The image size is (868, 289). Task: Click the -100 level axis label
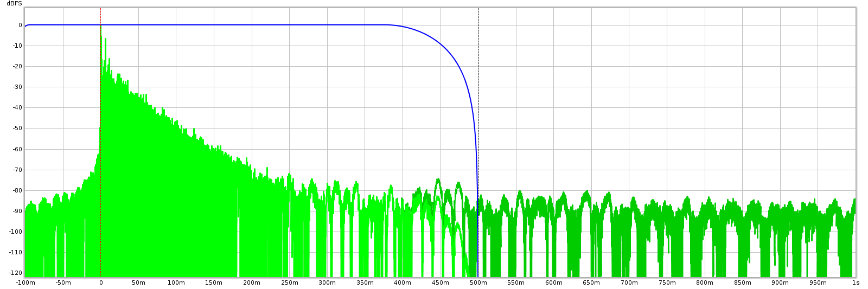(x=16, y=232)
